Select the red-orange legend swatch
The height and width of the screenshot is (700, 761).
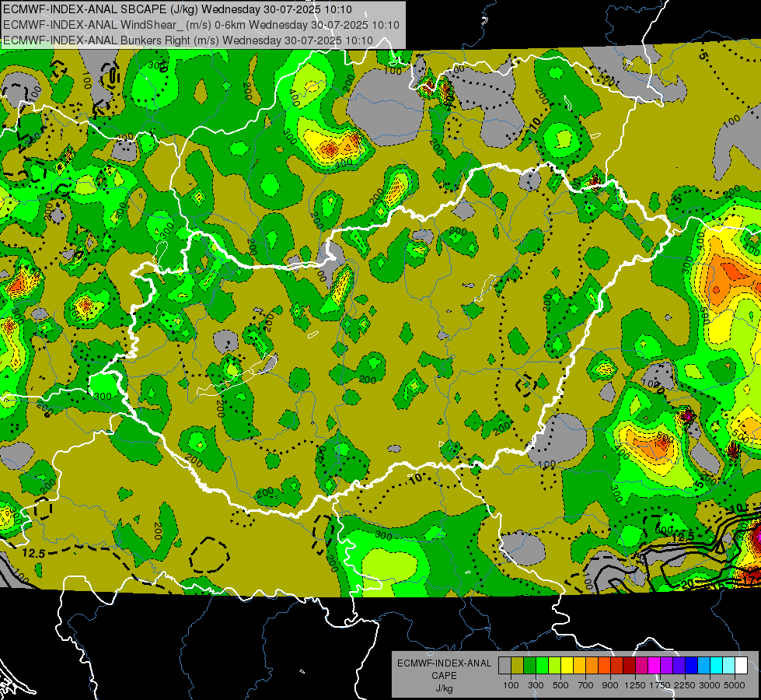[604, 666]
